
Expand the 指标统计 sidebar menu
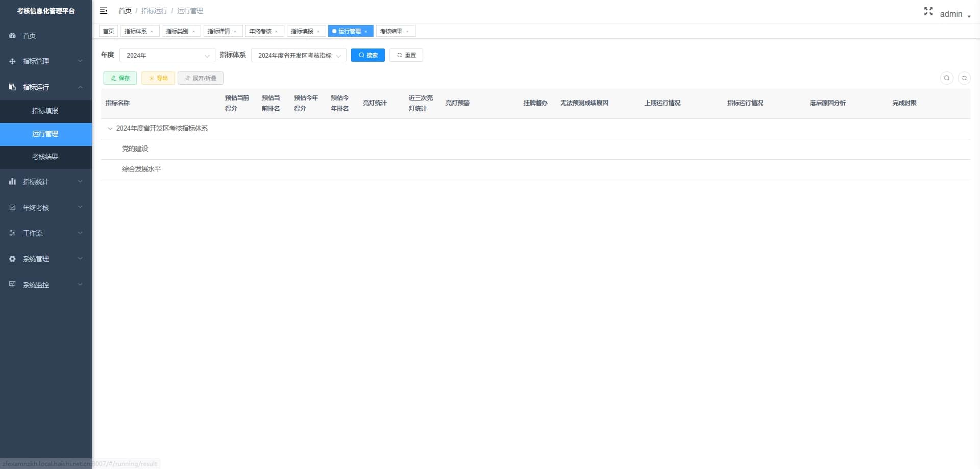tap(46, 182)
